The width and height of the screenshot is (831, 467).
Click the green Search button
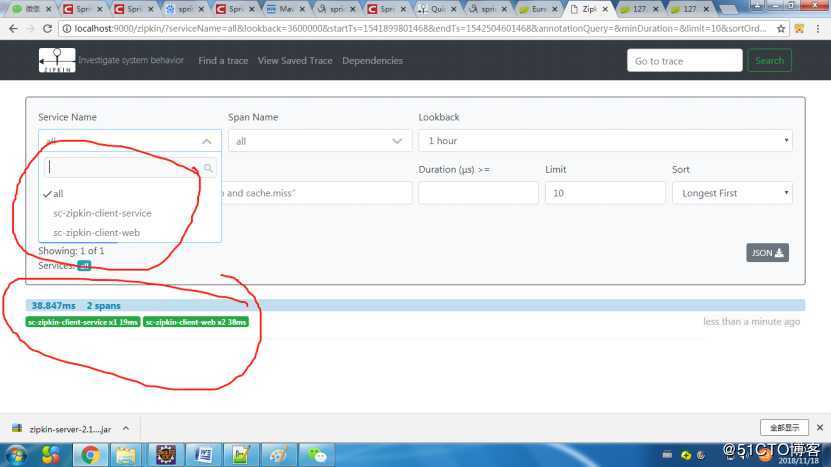770,60
